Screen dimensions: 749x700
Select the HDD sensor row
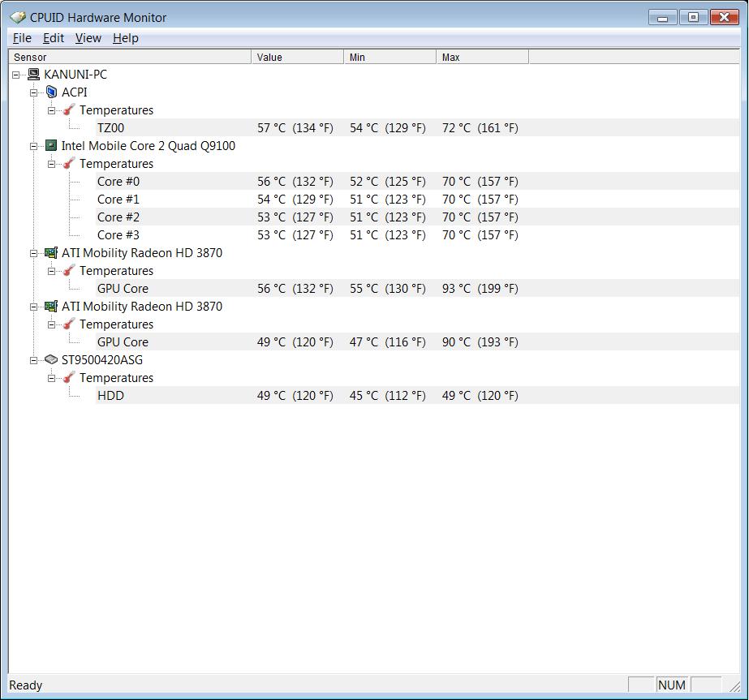coord(417,395)
